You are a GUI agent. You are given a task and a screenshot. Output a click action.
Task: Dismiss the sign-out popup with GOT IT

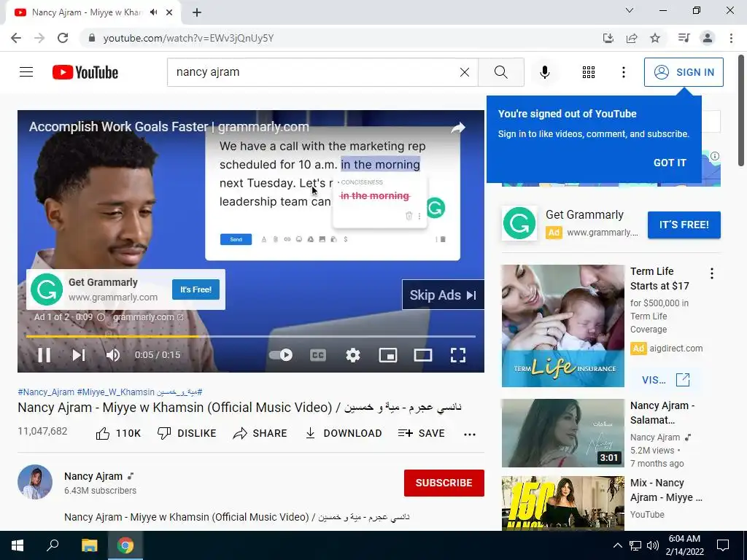(x=670, y=163)
